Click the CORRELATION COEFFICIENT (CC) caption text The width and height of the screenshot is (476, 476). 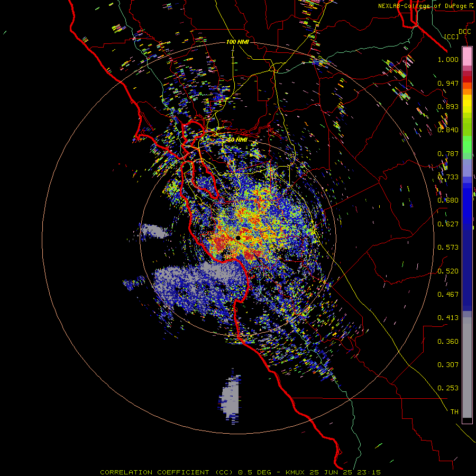(167, 472)
